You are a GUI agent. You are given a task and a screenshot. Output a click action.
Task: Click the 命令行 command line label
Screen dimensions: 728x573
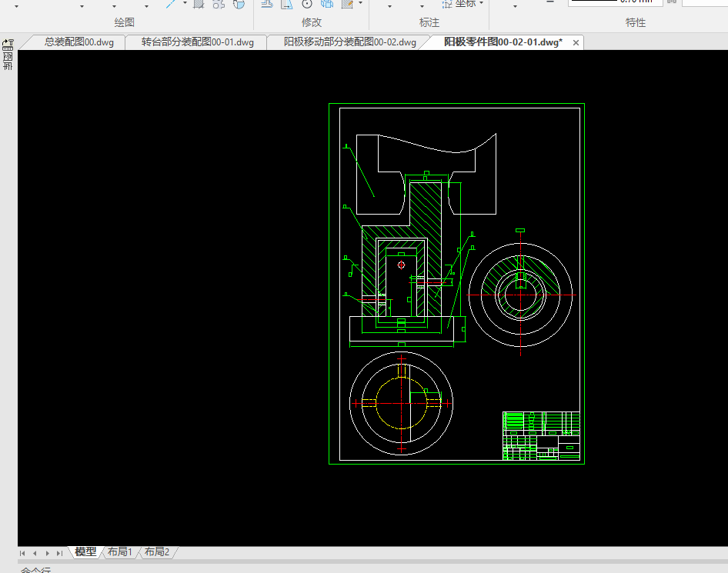tap(35, 570)
